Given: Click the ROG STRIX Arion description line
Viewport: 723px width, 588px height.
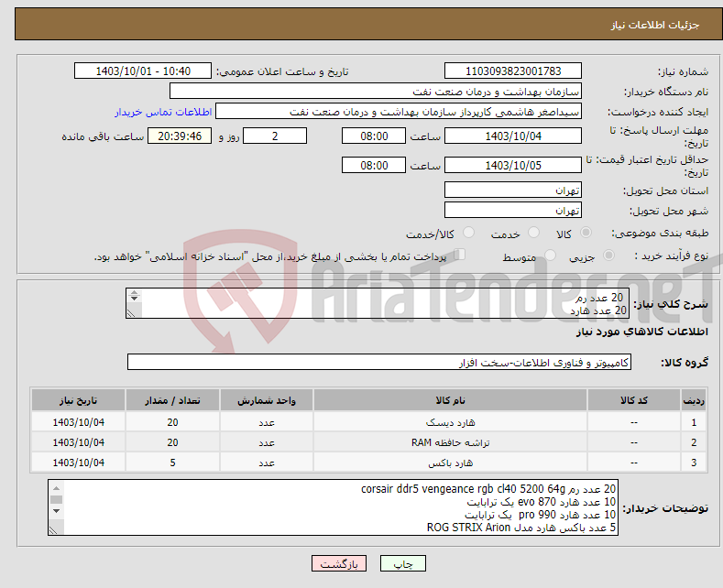Looking at the screenshot, I should (x=521, y=528).
